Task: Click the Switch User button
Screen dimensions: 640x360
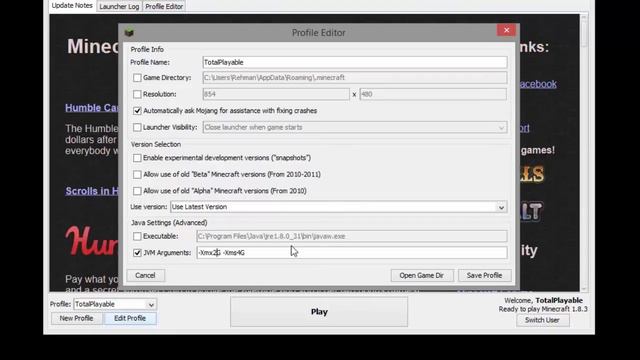Action: point(542,320)
